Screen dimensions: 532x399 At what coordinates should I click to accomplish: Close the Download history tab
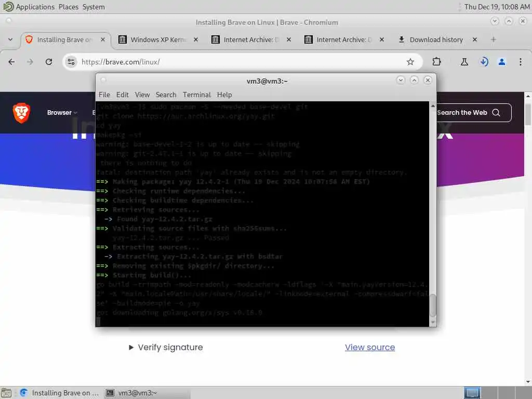(475, 39)
